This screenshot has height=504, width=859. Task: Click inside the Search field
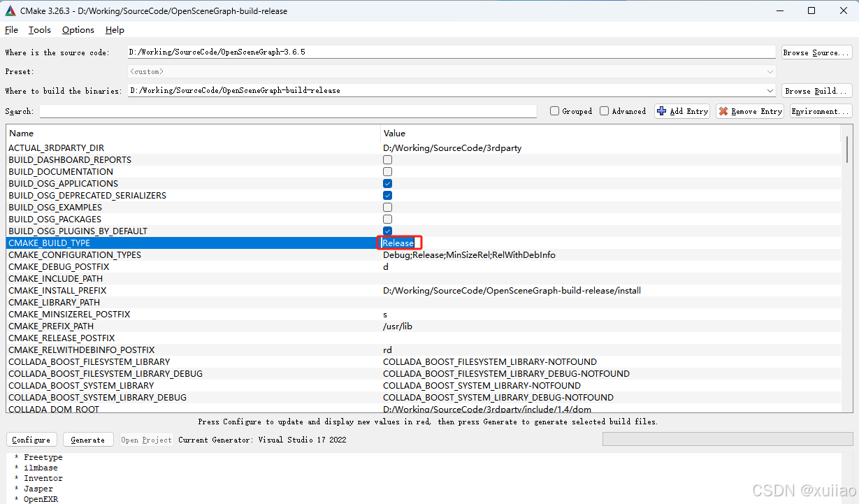click(x=280, y=110)
